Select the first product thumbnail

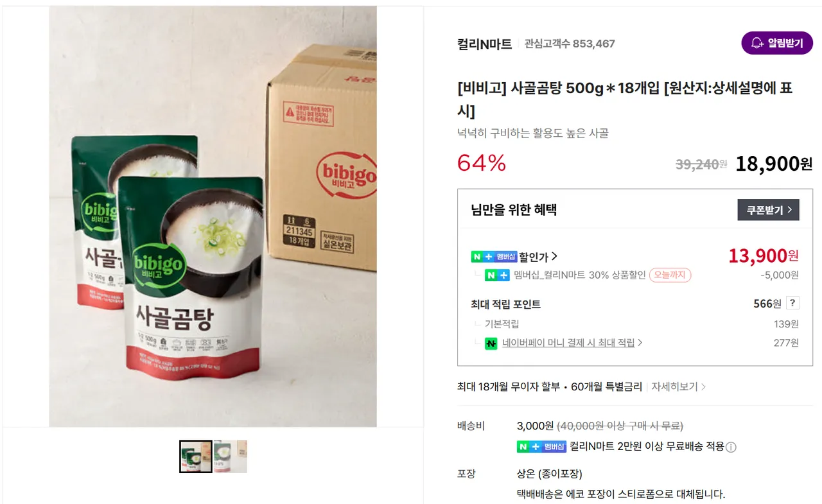(196, 456)
